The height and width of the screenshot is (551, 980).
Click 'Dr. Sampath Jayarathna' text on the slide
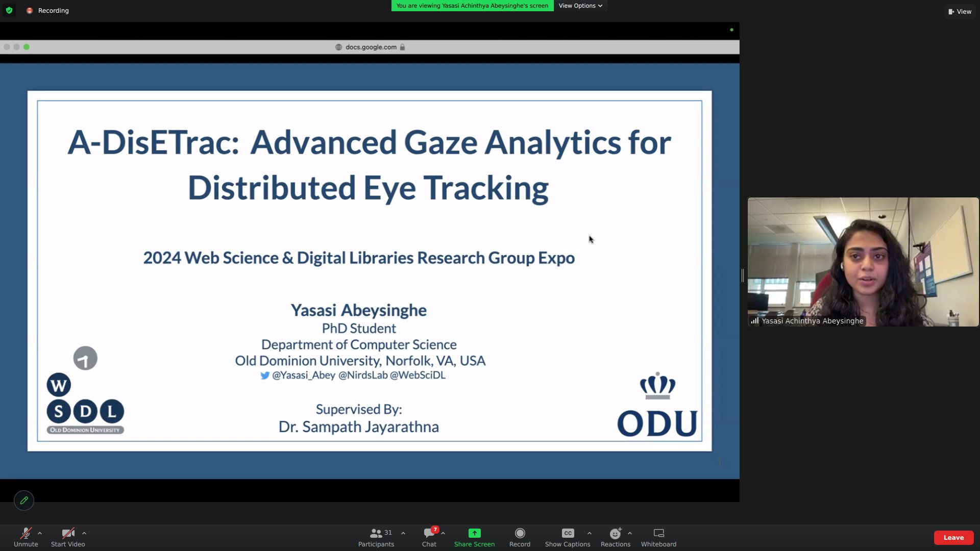pyautogui.click(x=359, y=427)
